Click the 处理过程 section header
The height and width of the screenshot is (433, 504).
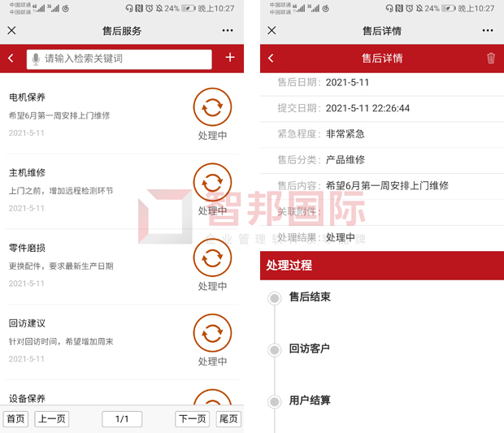[x=382, y=266]
